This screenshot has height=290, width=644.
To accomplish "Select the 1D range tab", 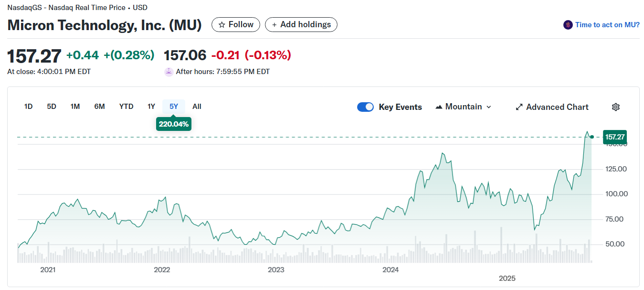I will pos(28,107).
